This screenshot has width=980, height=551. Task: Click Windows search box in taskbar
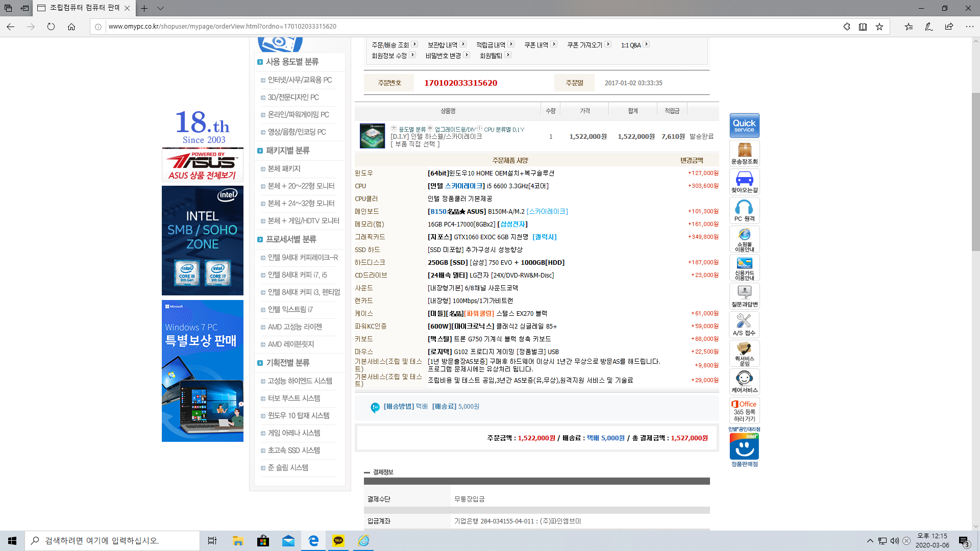click(112, 541)
